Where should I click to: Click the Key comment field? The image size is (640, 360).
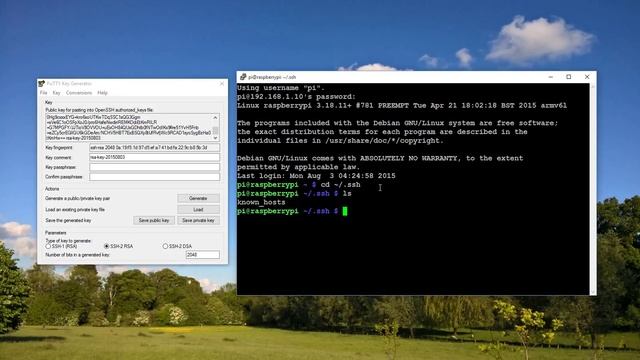tap(154, 158)
